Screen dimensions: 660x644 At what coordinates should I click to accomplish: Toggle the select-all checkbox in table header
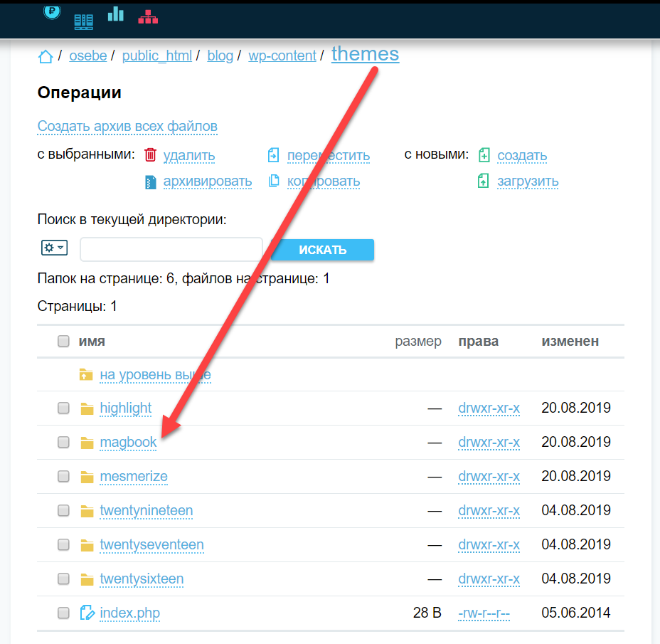tap(63, 342)
